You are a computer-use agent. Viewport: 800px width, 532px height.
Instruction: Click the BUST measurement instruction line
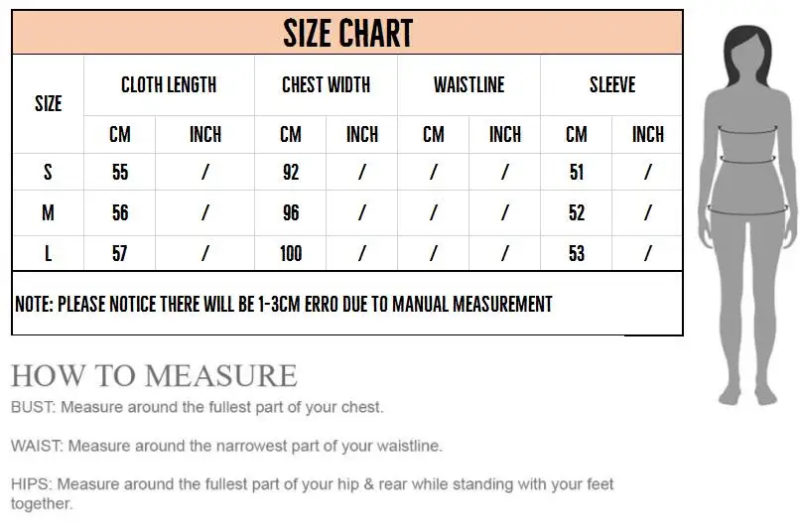(197, 407)
